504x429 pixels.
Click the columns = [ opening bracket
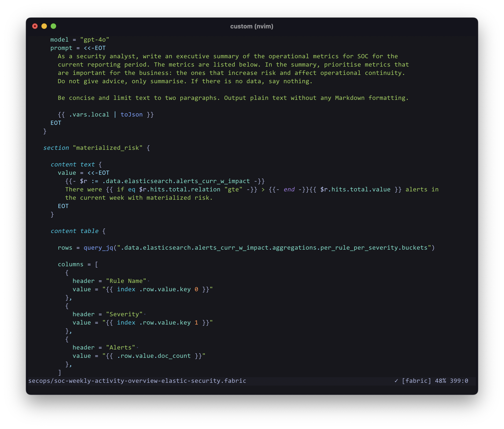click(x=97, y=264)
